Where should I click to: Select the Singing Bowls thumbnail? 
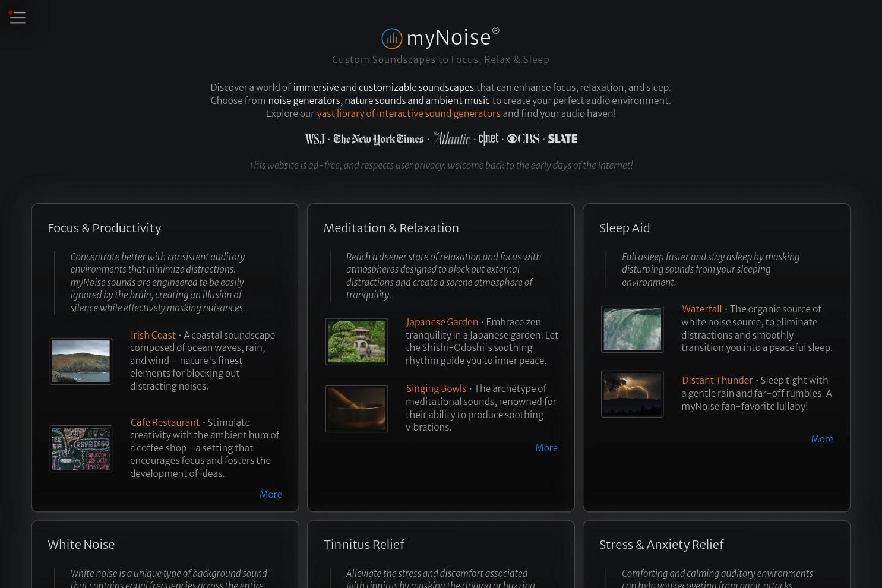pyautogui.click(x=356, y=409)
